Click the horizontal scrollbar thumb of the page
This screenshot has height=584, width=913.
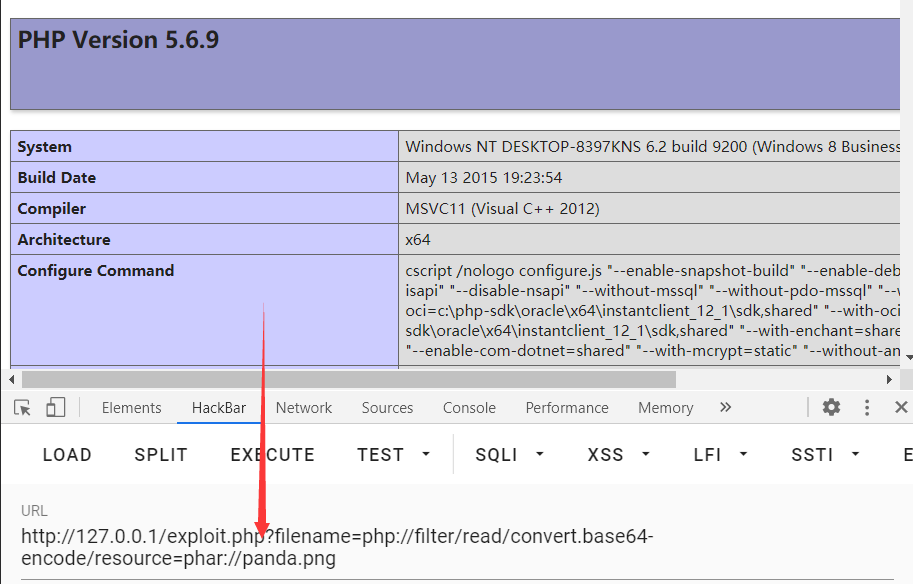(349, 380)
